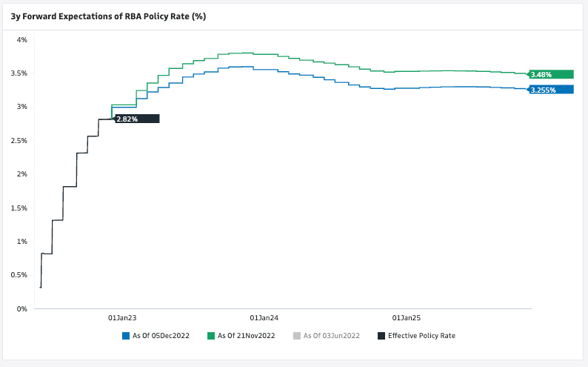Viewport: 588px width, 367px height.
Task: Toggle the "As Of 21Nov2022" legend label
Action: (x=247, y=336)
